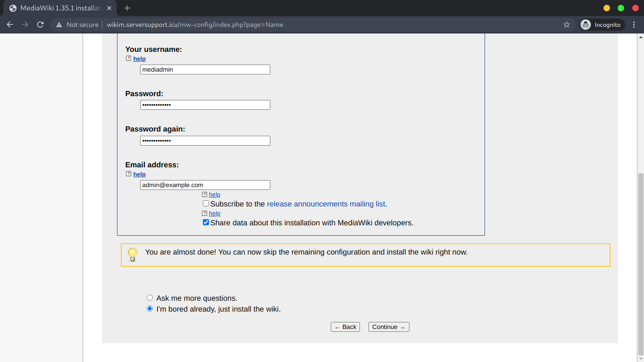Viewport: 644px width, 362px height.
Task: Click the help link under Your username
Action: pos(139,59)
